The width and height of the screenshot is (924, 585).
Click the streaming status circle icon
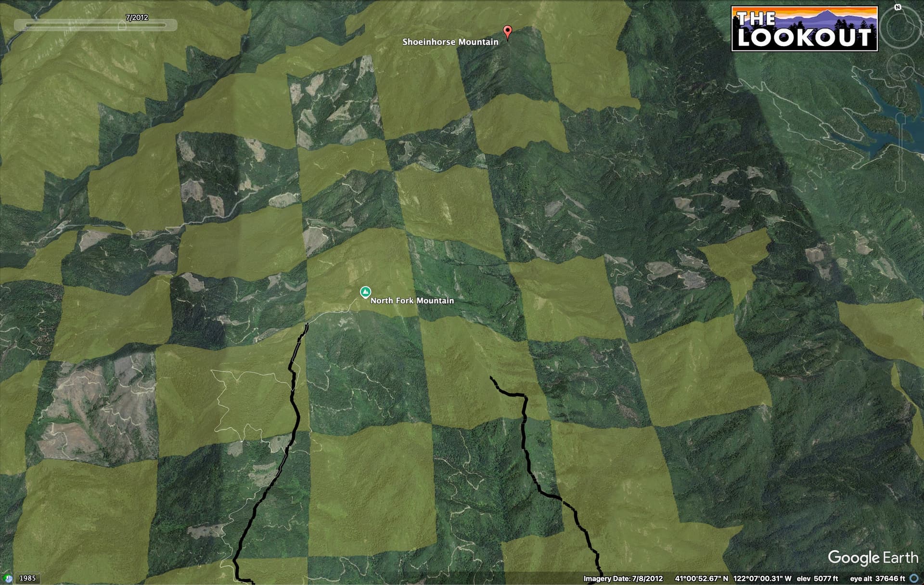click(x=914, y=578)
